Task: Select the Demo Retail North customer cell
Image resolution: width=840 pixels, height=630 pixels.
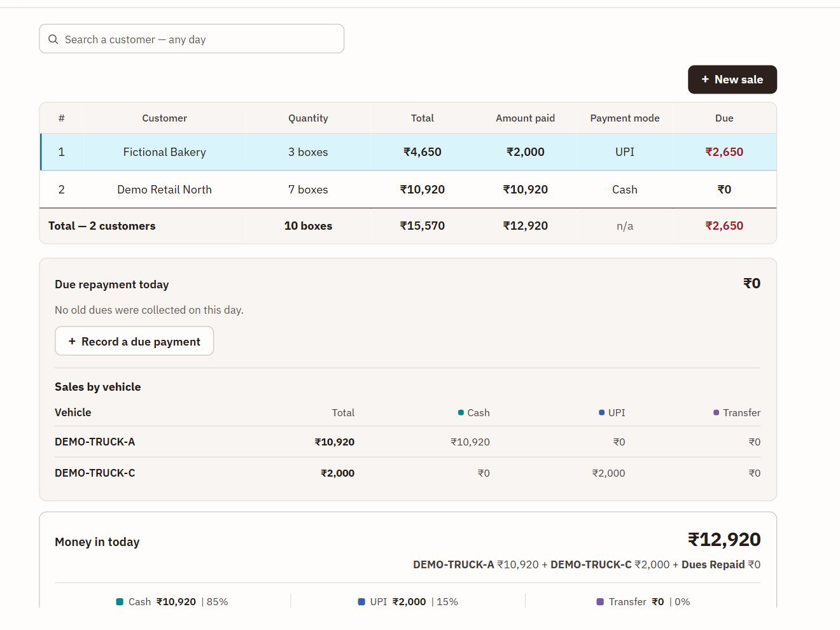Action: coord(165,190)
